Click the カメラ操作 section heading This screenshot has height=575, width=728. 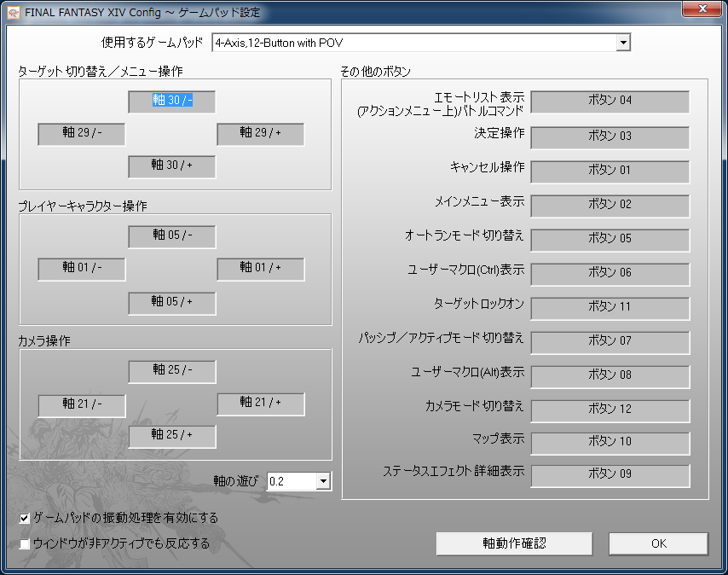pyautogui.click(x=44, y=341)
